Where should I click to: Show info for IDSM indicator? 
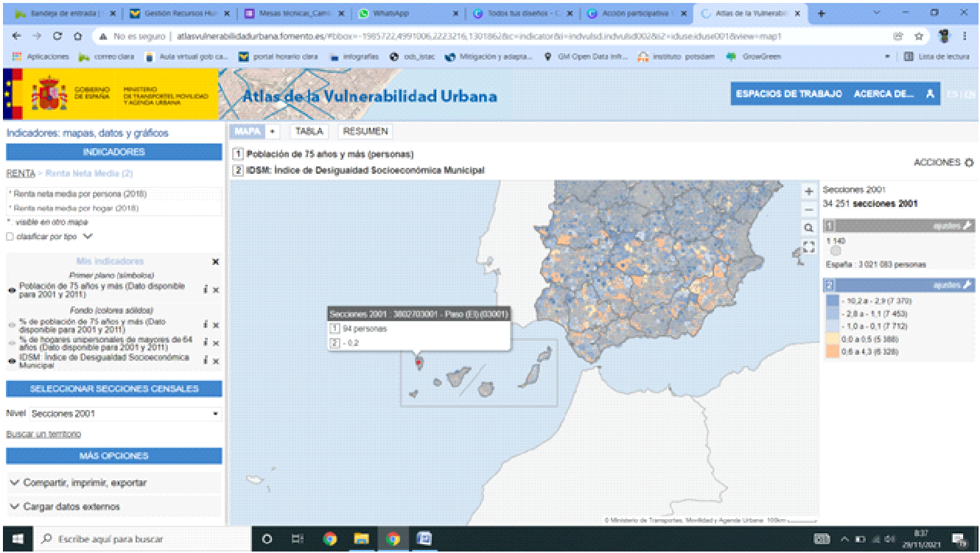(x=206, y=361)
